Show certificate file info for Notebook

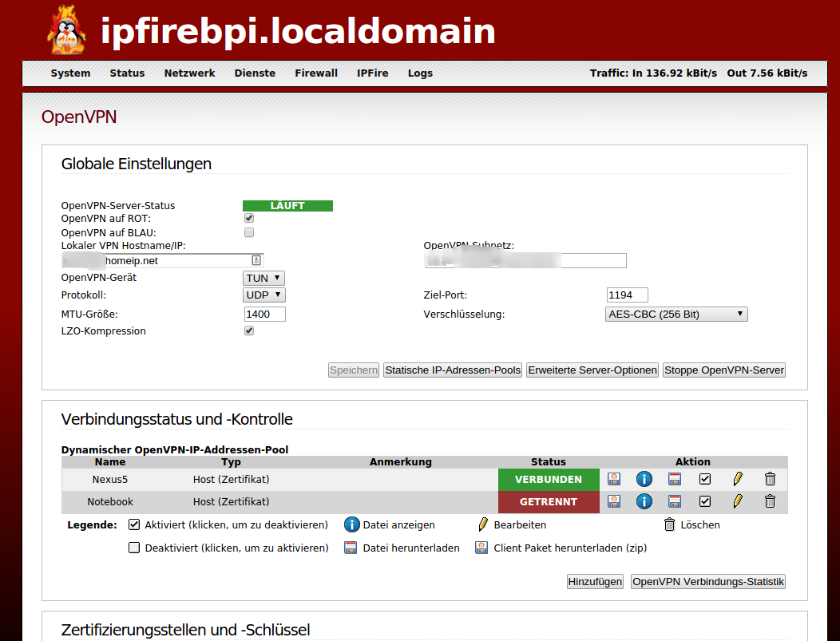pos(644,501)
